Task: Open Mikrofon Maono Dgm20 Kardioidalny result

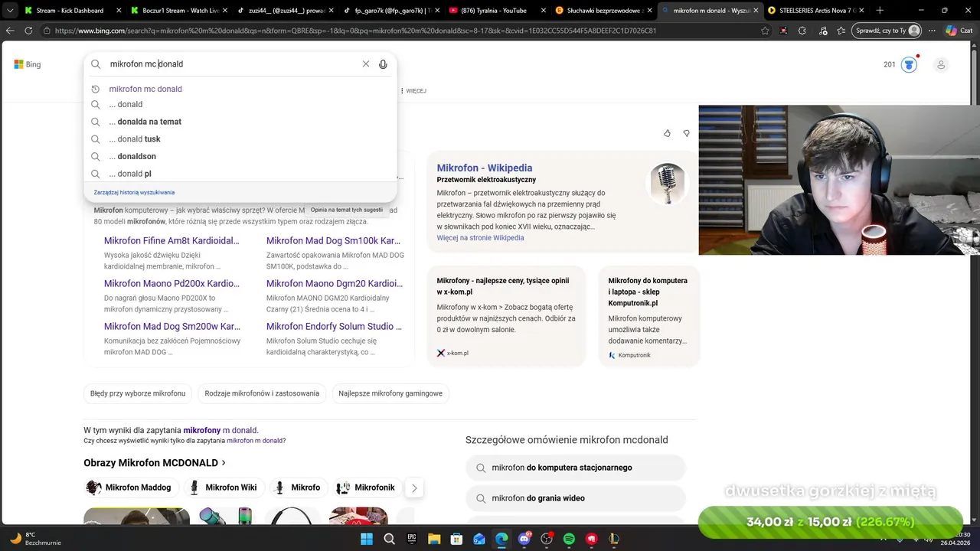Action: pyautogui.click(x=335, y=283)
